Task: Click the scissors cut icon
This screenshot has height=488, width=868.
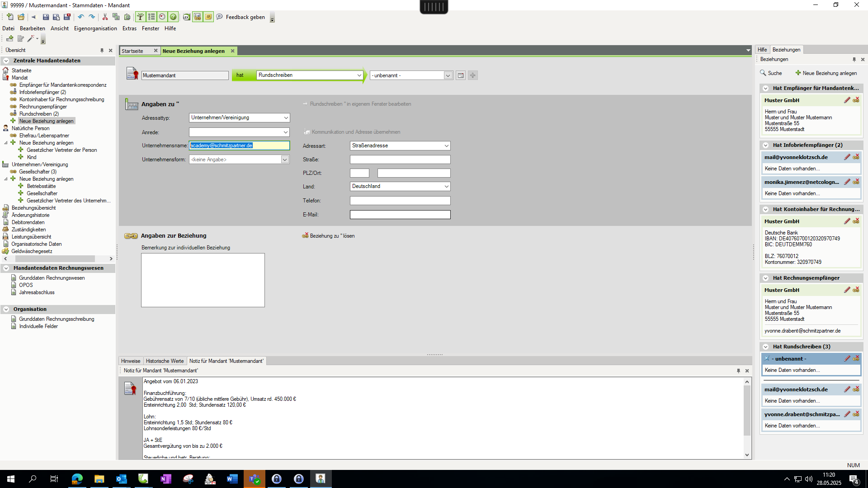Action: tap(105, 17)
